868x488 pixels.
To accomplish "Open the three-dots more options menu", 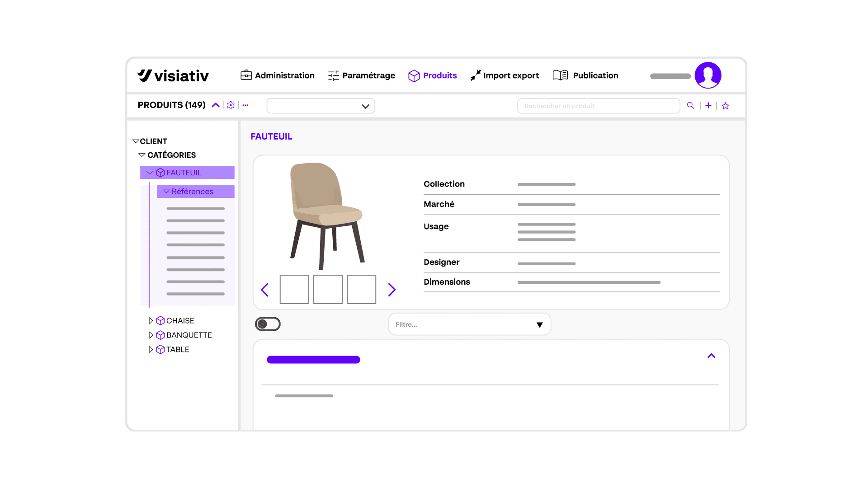I will pos(245,105).
